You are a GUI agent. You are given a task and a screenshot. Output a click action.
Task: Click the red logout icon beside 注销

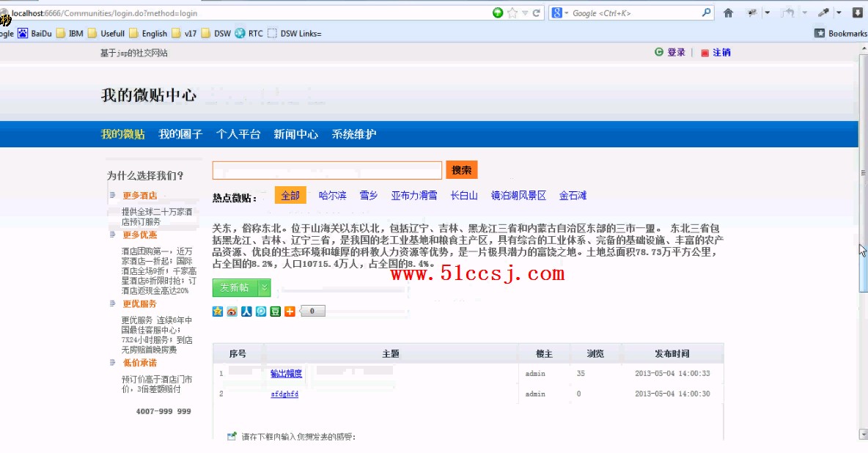pyautogui.click(x=705, y=53)
